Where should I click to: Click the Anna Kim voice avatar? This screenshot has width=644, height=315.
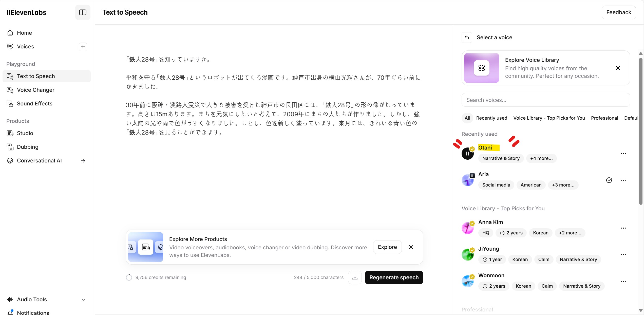[467, 228]
